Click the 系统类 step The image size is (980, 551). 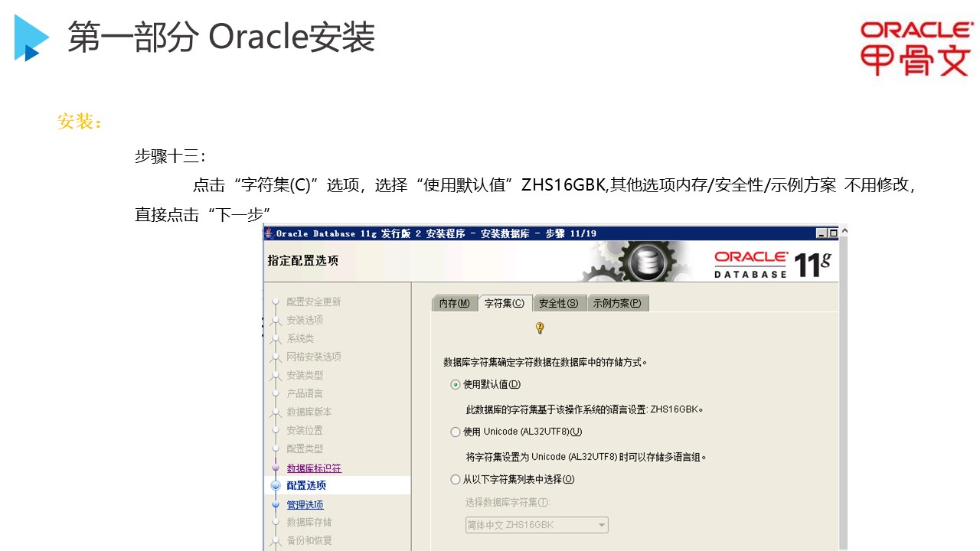tap(300, 338)
